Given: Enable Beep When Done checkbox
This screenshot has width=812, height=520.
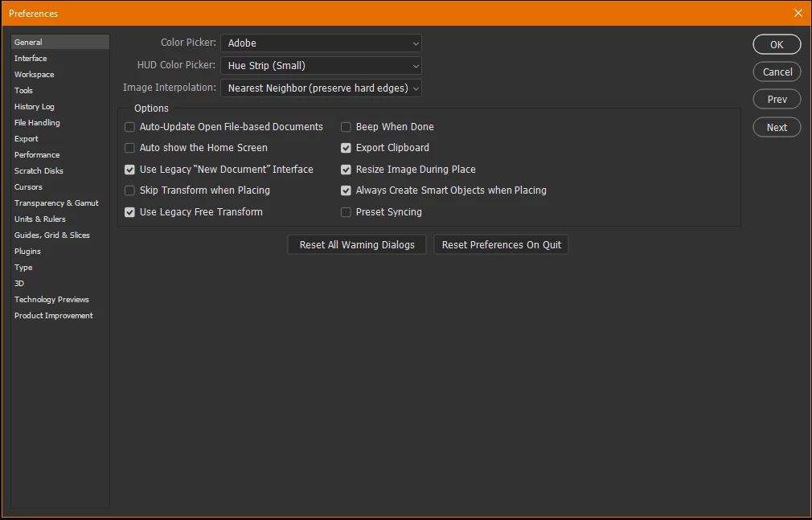Looking at the screenshot, I should (x=346, y=127).
